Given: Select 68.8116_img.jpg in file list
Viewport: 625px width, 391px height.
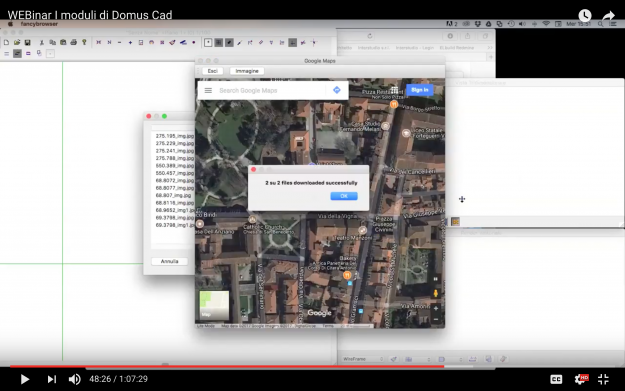Looking at the screenshot, I should [x=175, y=203].
